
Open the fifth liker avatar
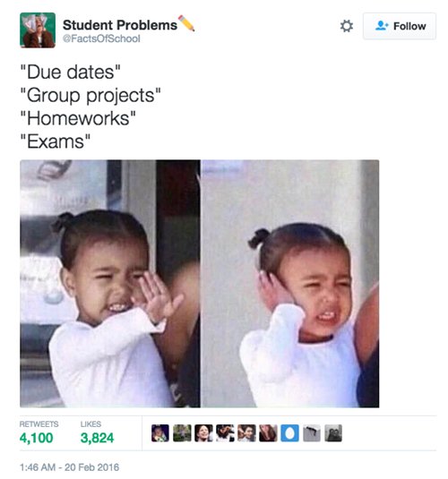coord(246,432)
